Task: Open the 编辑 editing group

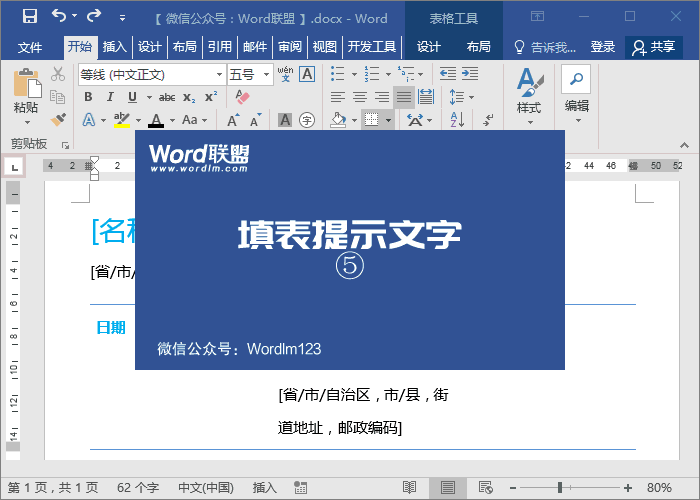Action: (576, 95)
